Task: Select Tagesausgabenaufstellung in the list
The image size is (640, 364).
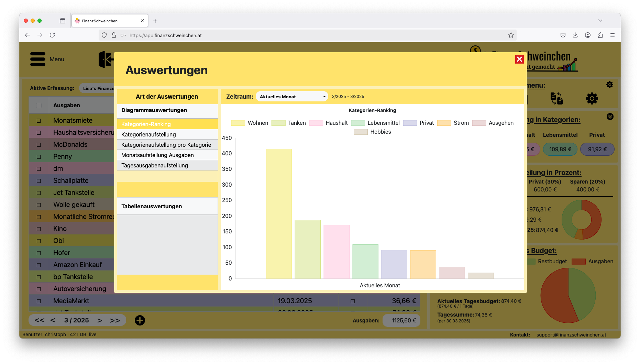Action: 155,165
